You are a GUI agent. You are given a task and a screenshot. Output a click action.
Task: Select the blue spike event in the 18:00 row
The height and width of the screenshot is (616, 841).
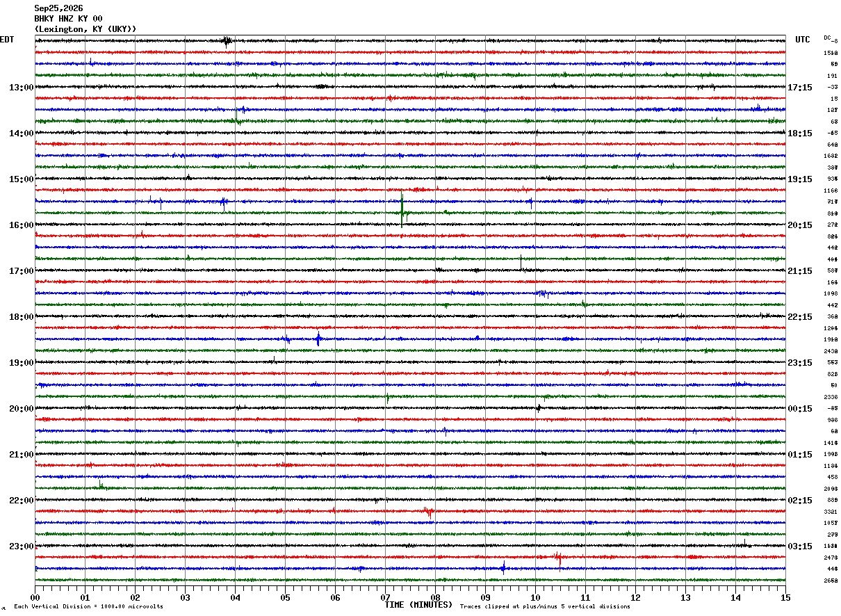coord(318,339)
